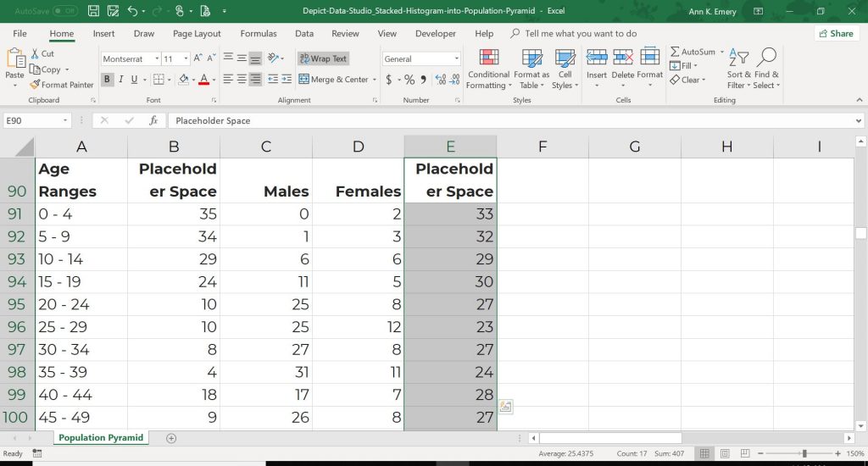This screenshot has height=466, width=868.
Task: Toggle Bold formatting button
Action: pos(107,80)
